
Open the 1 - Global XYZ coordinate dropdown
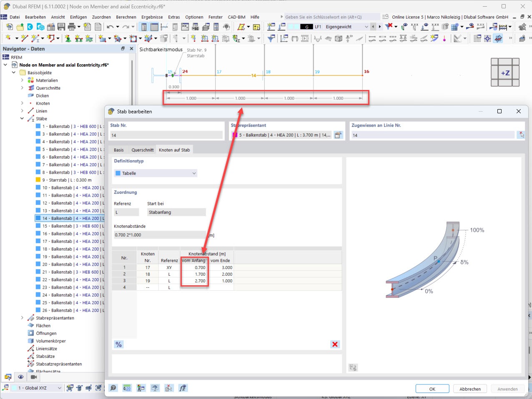(37, 388)
